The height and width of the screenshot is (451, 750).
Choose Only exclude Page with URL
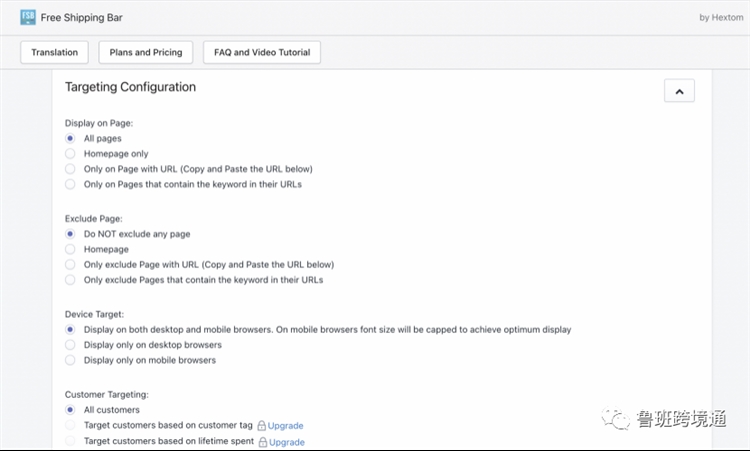point(70,265)
